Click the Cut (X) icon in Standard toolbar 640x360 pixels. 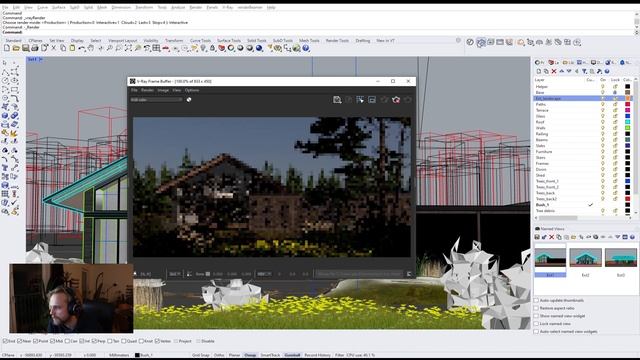53,48
